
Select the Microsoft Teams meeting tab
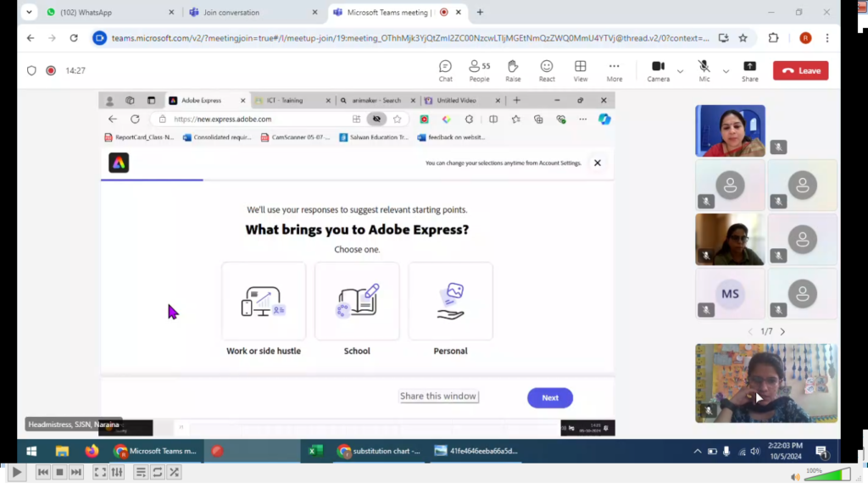pyautogui.click(x=397, y=12)
